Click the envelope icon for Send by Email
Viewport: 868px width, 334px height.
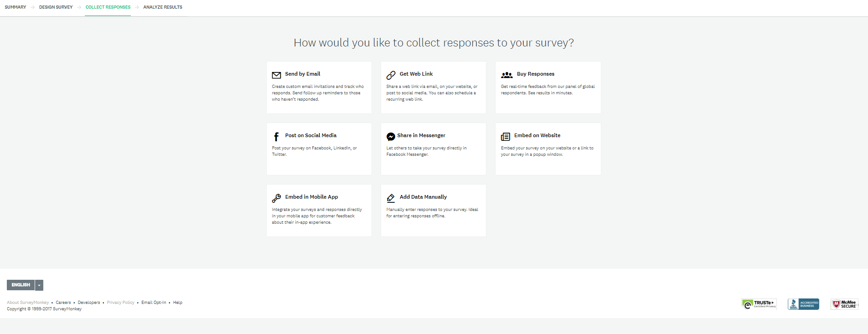[276, 75]
